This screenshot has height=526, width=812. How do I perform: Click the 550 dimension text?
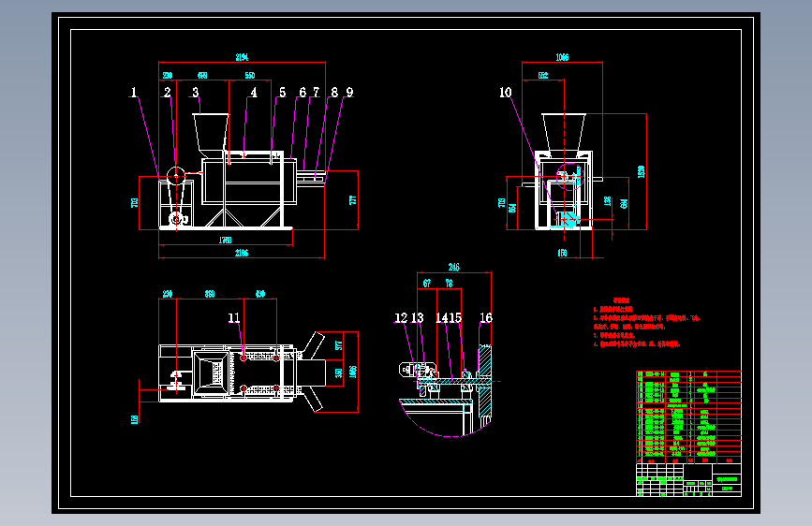pyautogui.click(x=250, y=76)
